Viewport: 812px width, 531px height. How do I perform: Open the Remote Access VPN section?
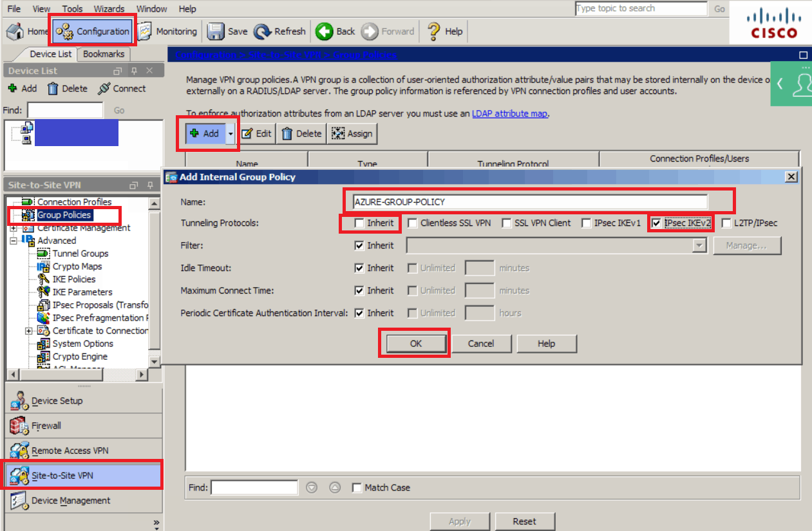point(84,451)
